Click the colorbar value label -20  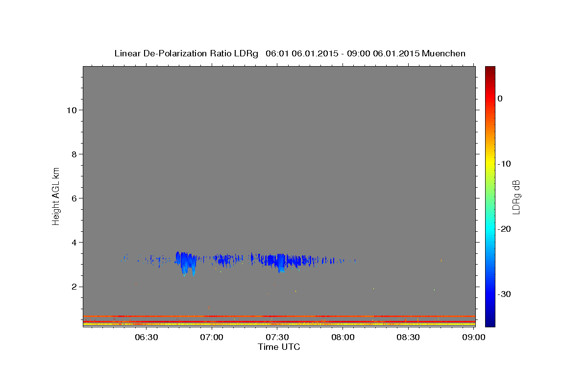(504, 229)
